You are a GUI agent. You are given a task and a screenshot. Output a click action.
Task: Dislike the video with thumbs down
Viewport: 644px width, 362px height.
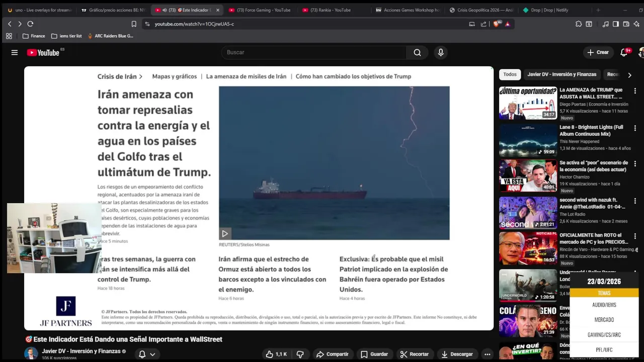pyautogui.click(x=300, y=354)
